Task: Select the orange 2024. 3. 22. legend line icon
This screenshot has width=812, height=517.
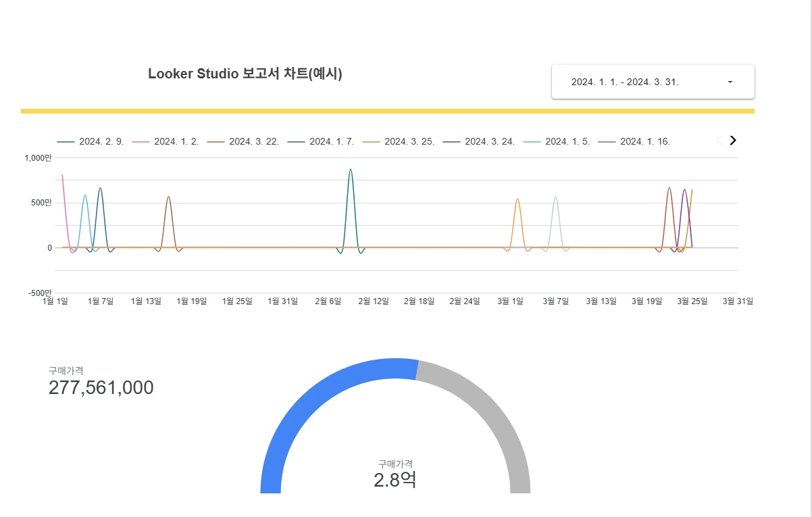Action: pyautogui.click(x=215, y=141)
